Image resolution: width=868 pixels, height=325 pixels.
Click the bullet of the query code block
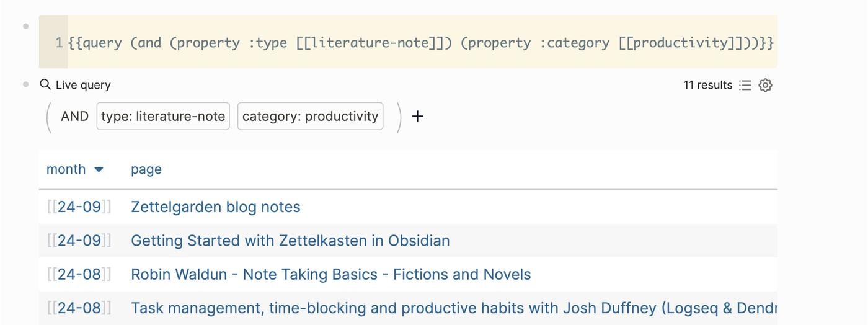26,26
